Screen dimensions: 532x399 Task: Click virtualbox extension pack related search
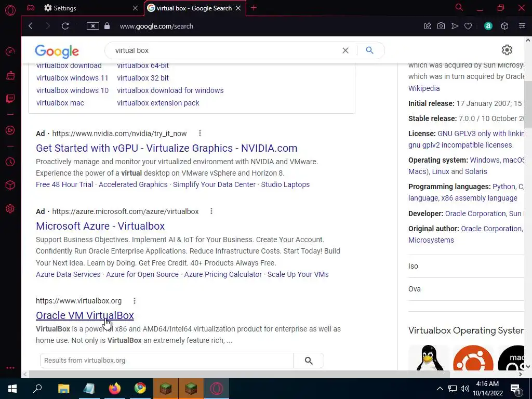pyautogui.click(x=158, y=103)
